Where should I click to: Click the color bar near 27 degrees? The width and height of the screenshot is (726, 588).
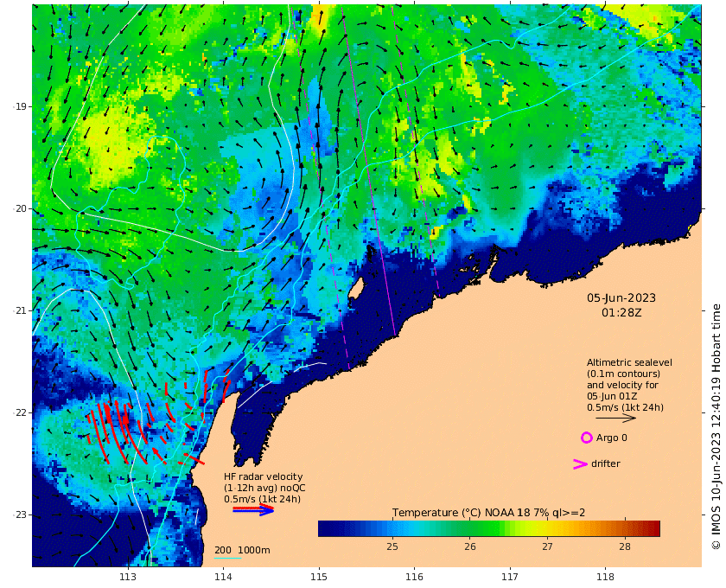coord(547,528)
